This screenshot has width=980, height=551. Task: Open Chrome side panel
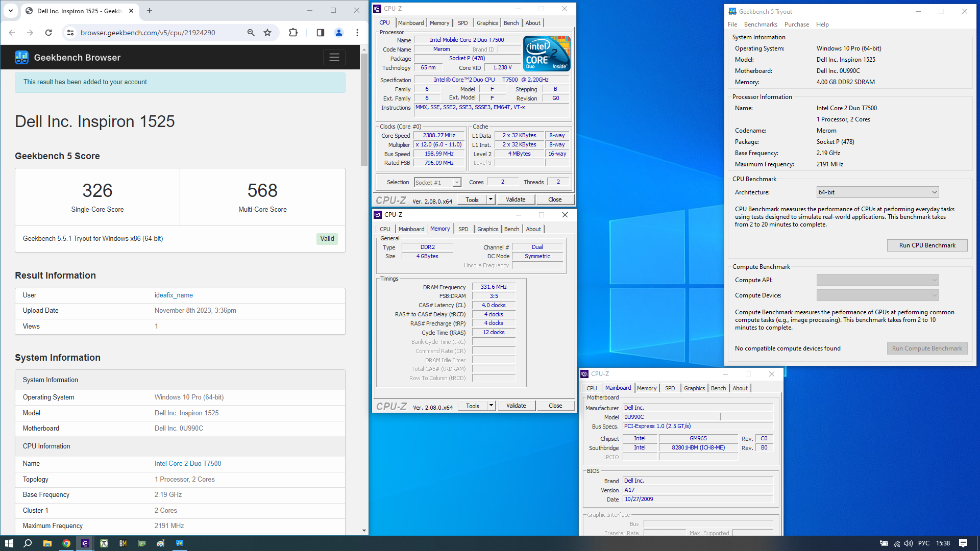321,33
